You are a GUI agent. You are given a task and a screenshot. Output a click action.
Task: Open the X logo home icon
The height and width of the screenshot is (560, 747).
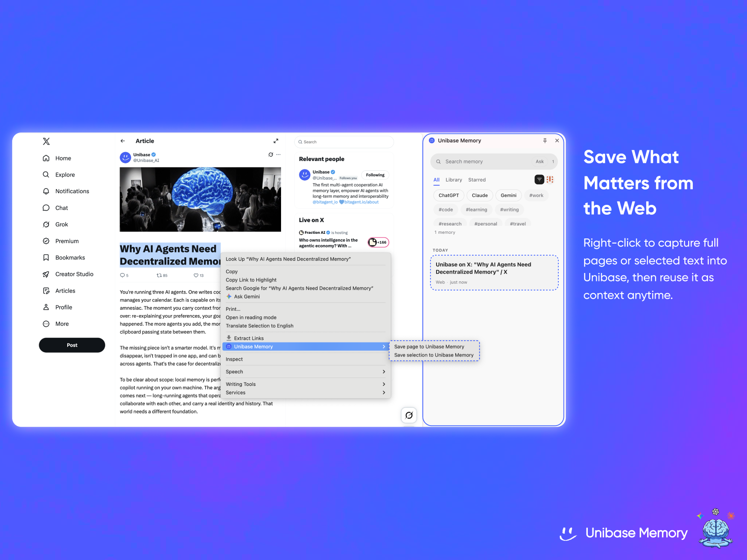[46, 141]
